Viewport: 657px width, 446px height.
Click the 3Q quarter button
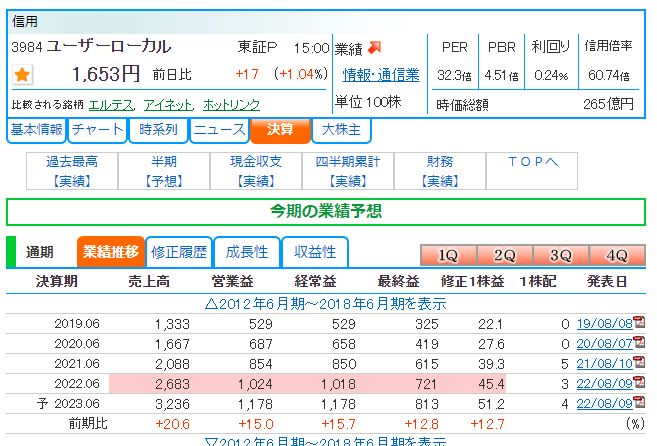click(x=561, y=255)
